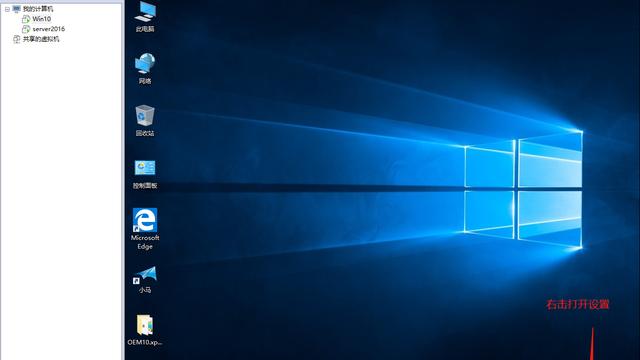Select the 回收站 recycle bin icon
640x360 pixels.
pos(145,120)
